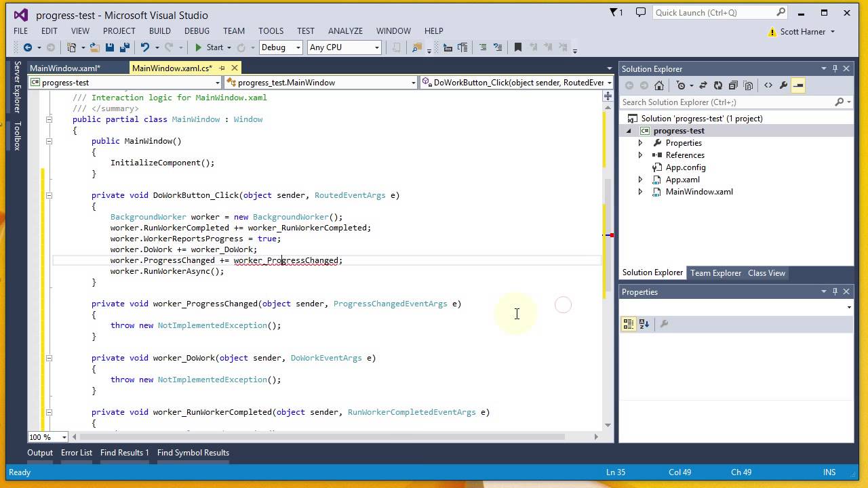Click the Property Pages wrench in Properties panel
This screenshot has width=868, height=488.
click(x=664, y=324)
